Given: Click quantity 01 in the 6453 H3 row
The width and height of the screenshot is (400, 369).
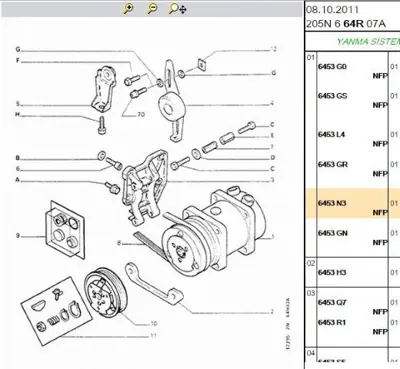Looking at the screenshot, I should tap(394, 273).
